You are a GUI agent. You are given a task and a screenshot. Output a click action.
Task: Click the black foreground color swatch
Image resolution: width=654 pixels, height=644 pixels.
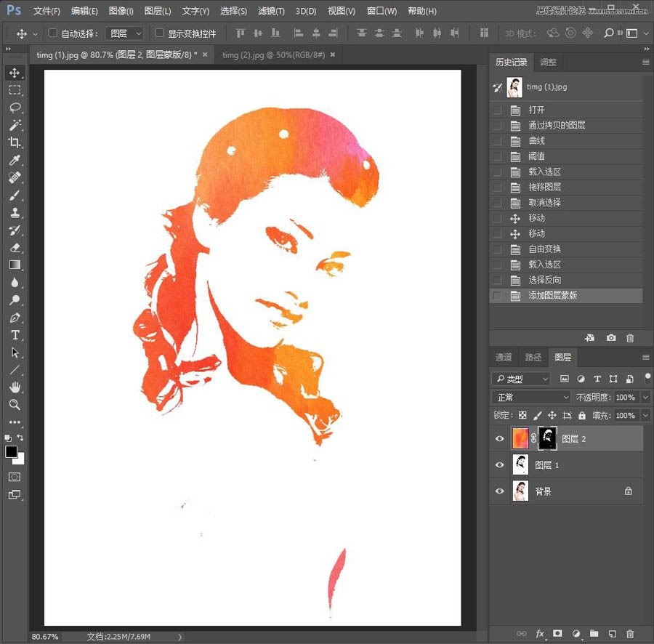(11, 452)
